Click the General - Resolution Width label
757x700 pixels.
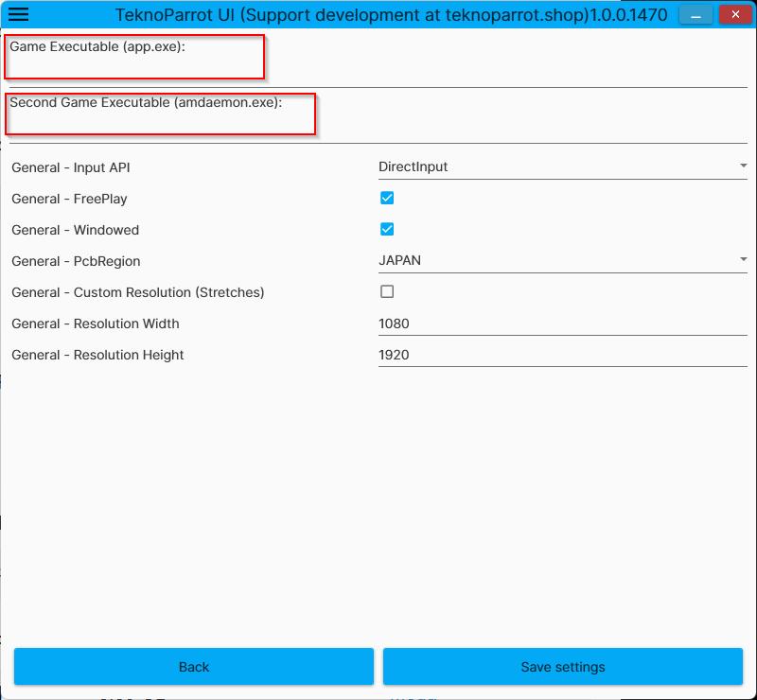coord(96,324)
